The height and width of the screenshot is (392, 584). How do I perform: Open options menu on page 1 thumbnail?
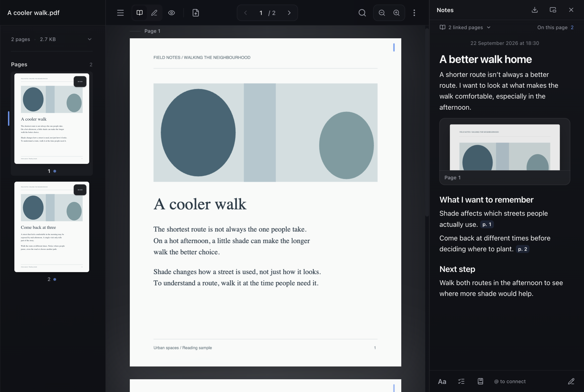(x=80, y=82)
